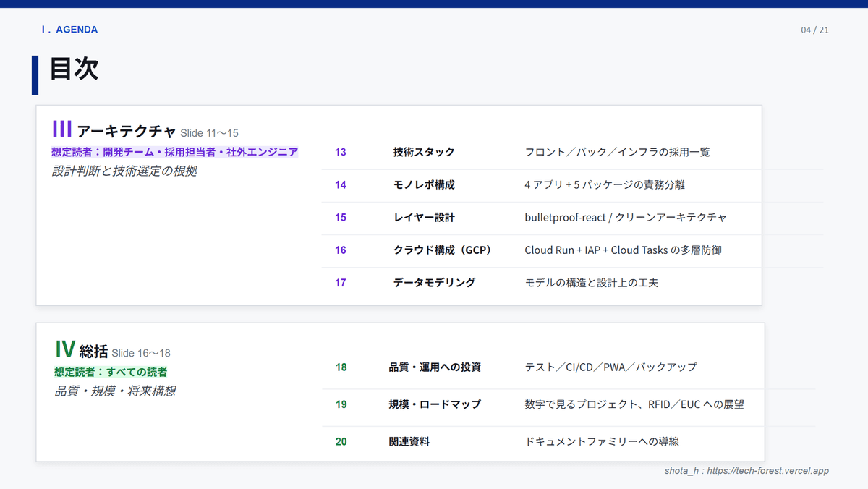Open the クラウド構成（GCP） entry
The image size is (868, 489).
[443, 250]
